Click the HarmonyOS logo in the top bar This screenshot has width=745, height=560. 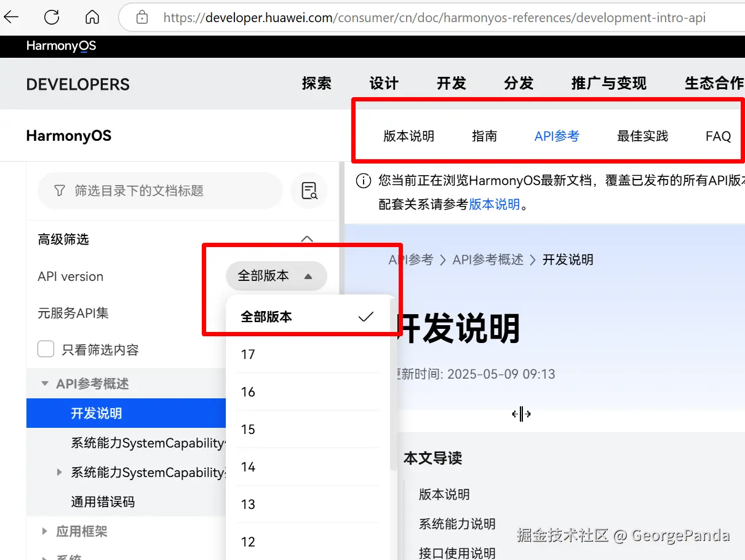click(x=60, y=46)
